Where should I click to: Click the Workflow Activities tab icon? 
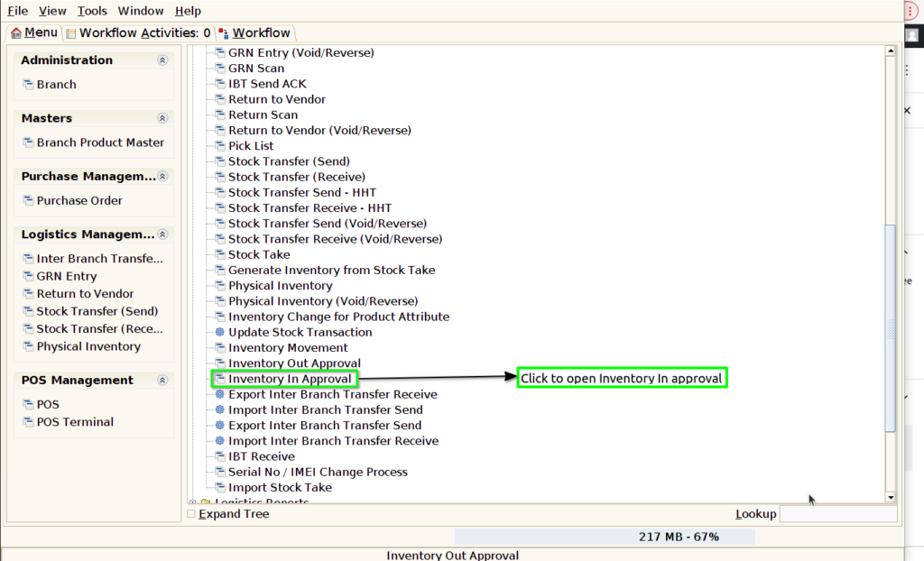(70, 33)
